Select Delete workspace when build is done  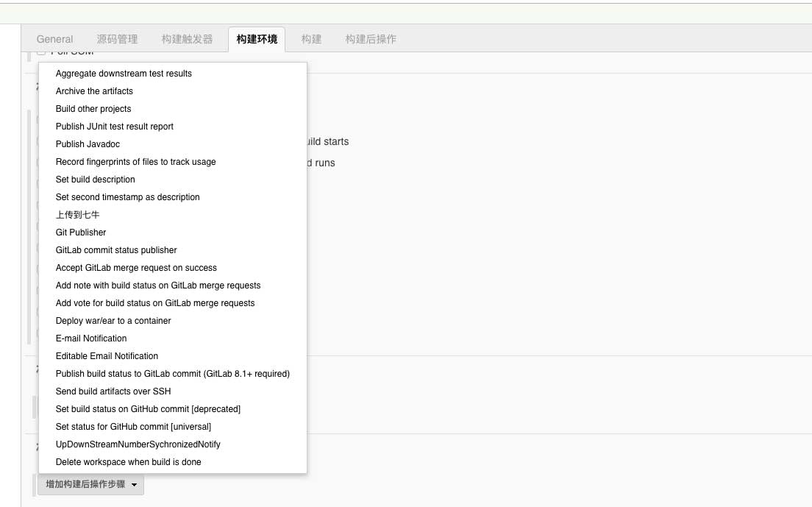[128, 462]
